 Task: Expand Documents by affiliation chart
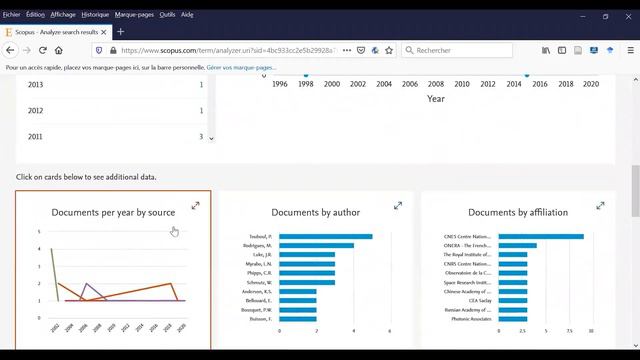pos(600,206)
